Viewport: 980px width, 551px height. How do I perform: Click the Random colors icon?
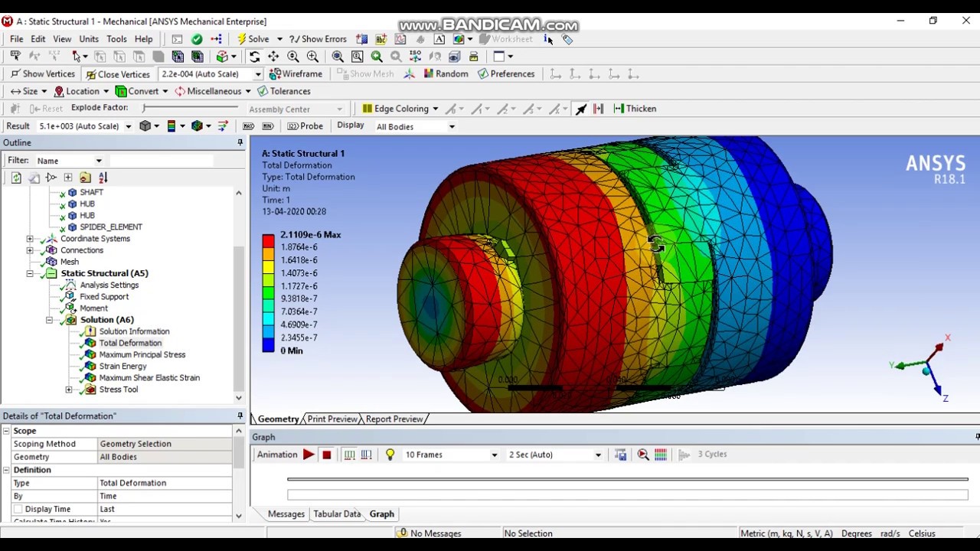[x=428, y=74]
